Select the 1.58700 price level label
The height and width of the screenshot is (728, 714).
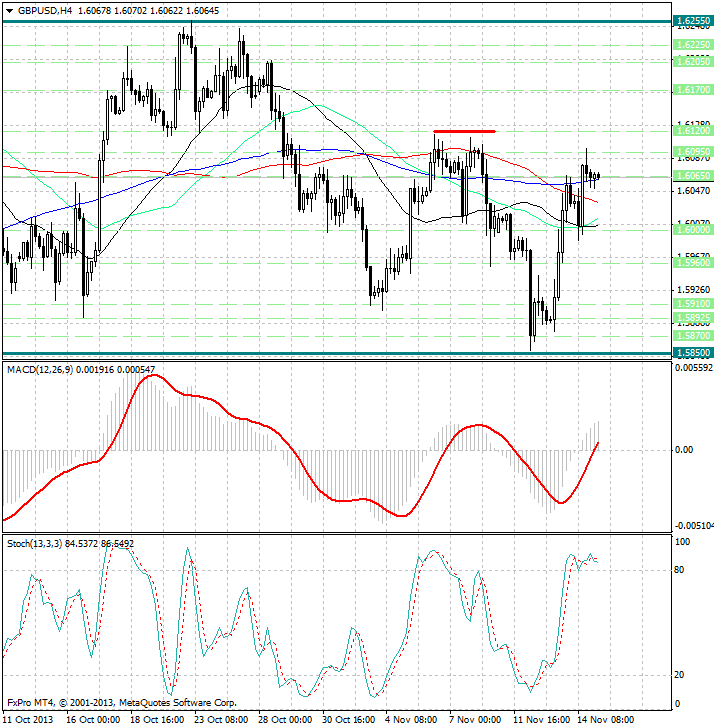tap(693, 335)
